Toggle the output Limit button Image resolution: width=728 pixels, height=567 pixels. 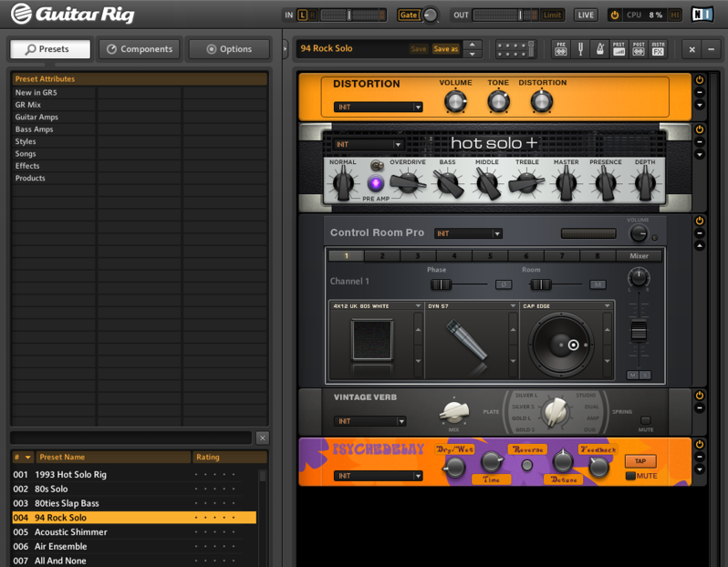pyautogui.click(x=552, y=15)
